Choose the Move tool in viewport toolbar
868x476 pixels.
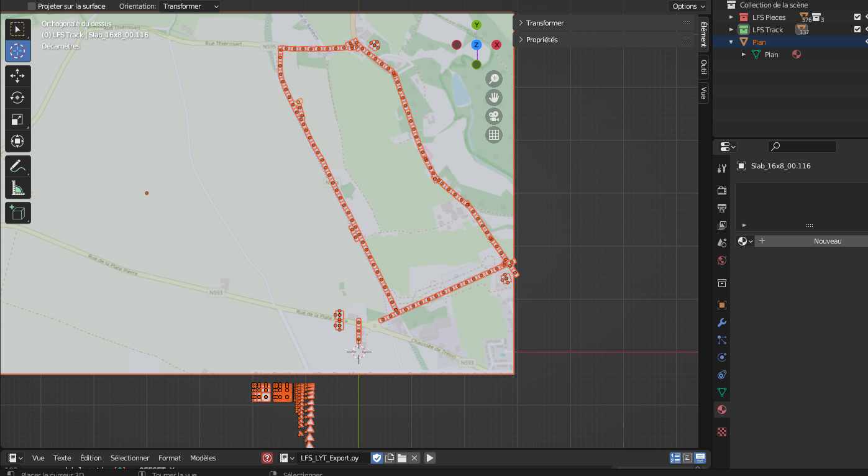[x=18, y=76]
